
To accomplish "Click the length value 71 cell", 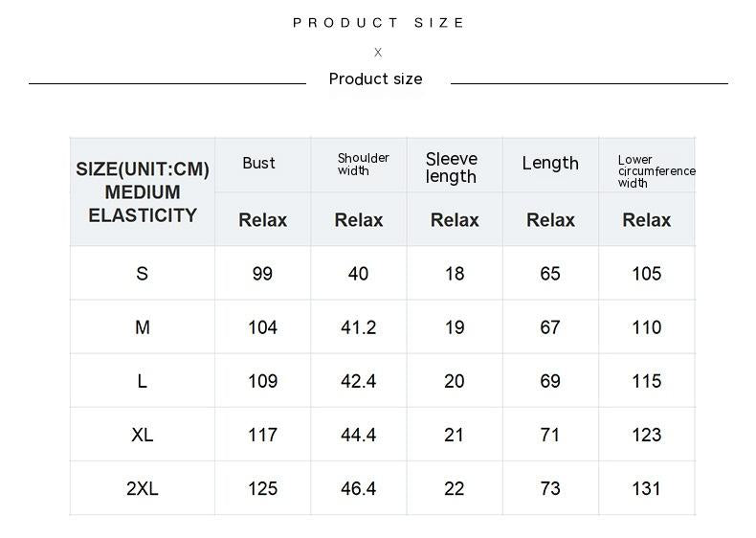I will (550, 435).
